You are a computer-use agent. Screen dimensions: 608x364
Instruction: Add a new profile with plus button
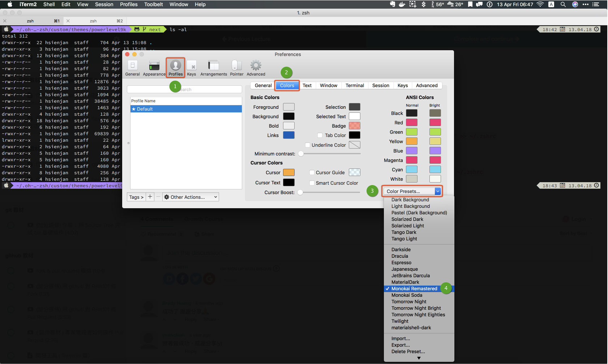tap(150, 197)
